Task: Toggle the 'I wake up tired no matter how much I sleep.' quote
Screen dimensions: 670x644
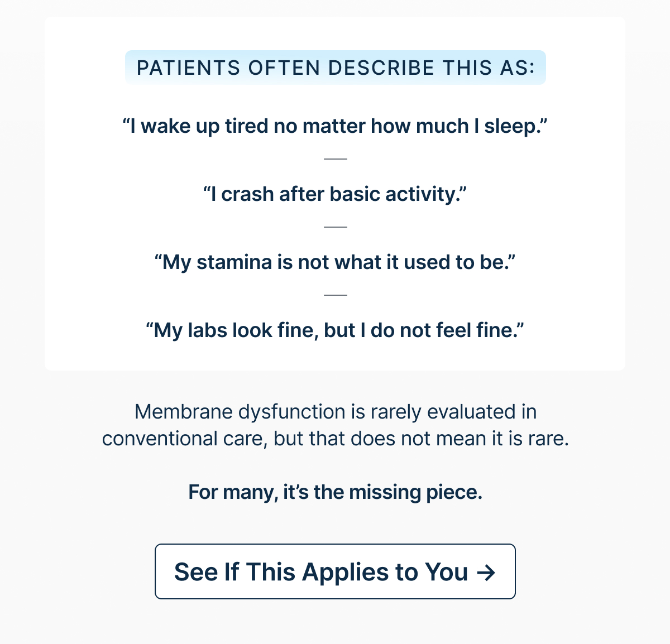Action: [x=335, y=126]
